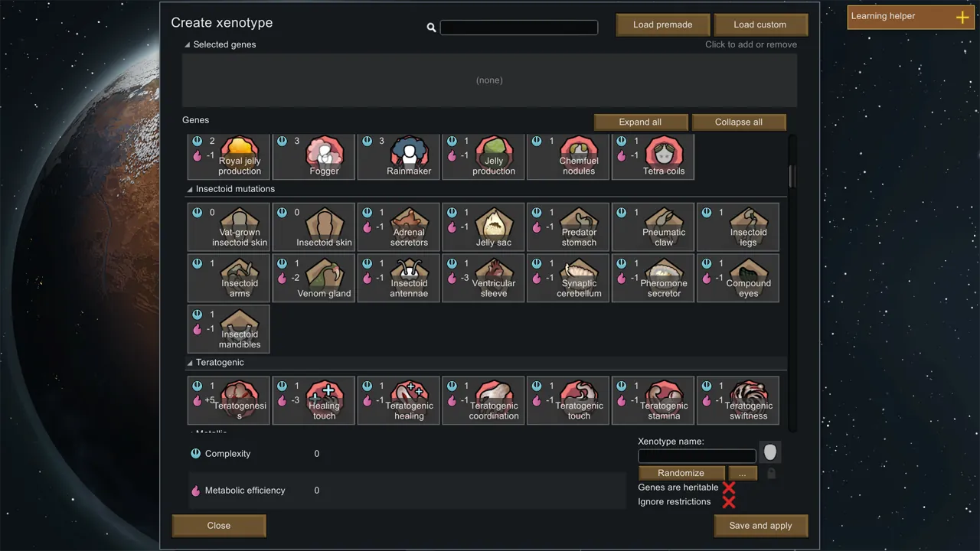Toggle the Ignore restrictions checkbox

click(728, 502)
